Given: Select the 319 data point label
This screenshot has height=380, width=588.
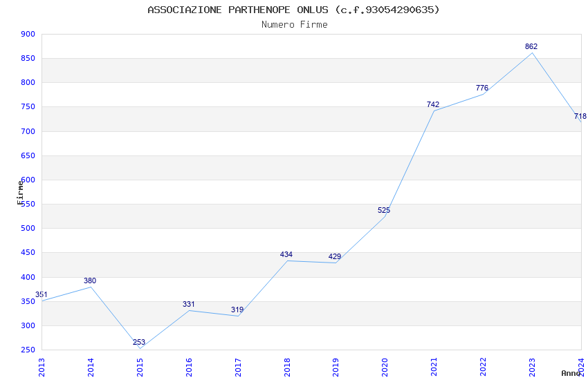Looking at the screenshot, I should pos(237,310).
